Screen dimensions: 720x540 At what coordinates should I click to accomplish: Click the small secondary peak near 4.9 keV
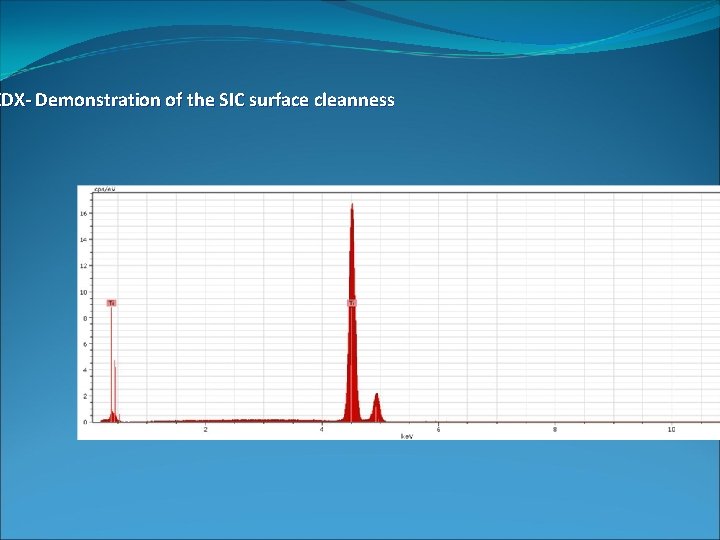(377, 409)
